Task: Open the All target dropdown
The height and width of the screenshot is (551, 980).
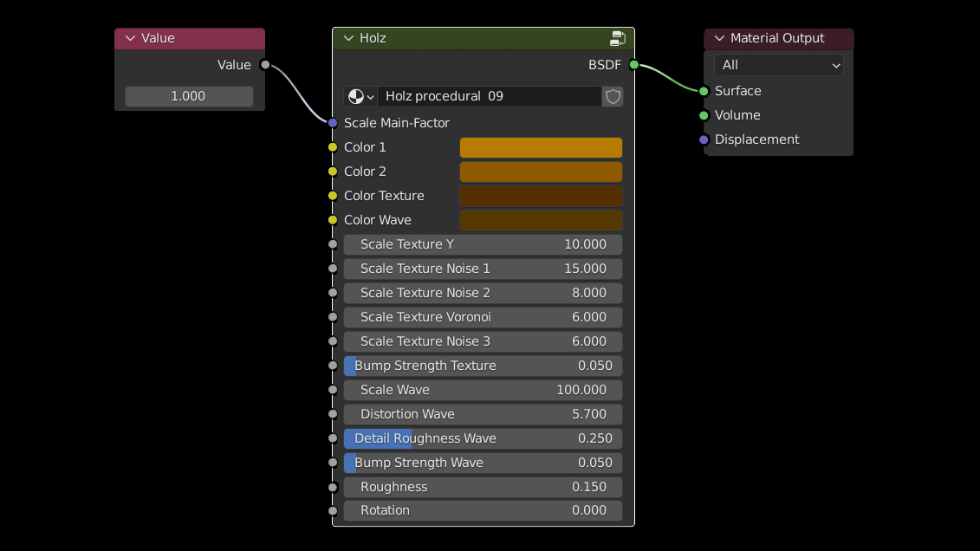Action: coord(778,65)
